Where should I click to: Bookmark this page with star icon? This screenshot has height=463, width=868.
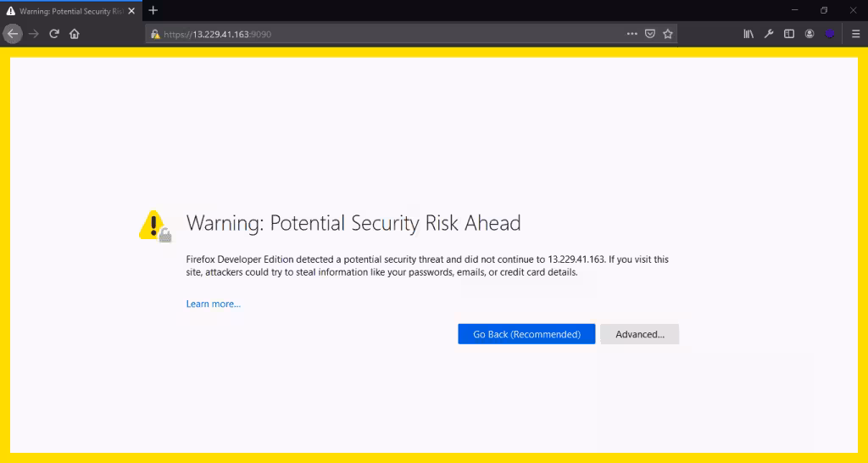pos(668,34)
